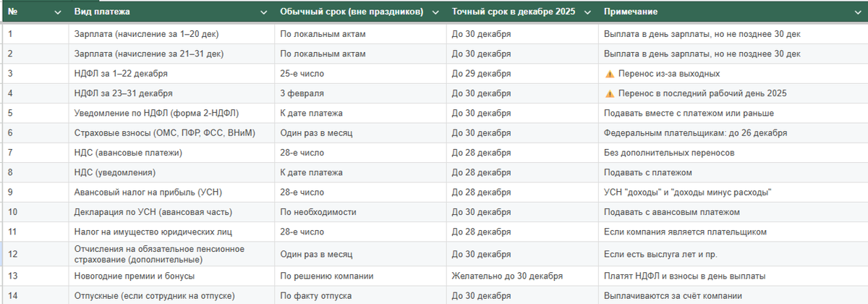Select cell Уведомление по НДФЛ (форма 2-НДФЛ)
868x304 pixels.
pos(172,114)
